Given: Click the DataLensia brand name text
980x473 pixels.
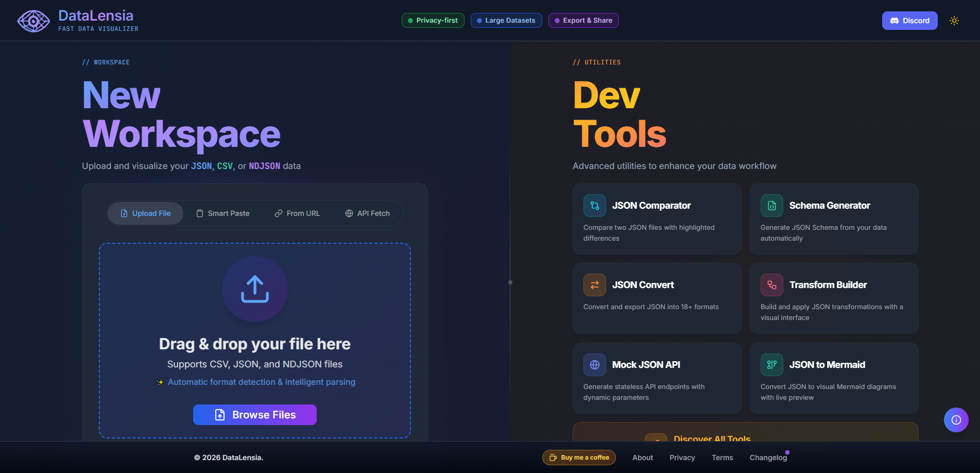Looking at the screenshot, I should tap(96, 15).
